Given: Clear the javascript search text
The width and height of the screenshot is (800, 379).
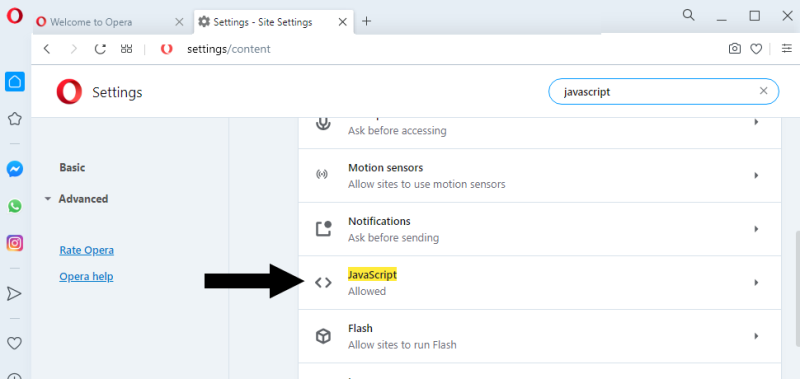Looking at the screenshot, I should [763, 91].
